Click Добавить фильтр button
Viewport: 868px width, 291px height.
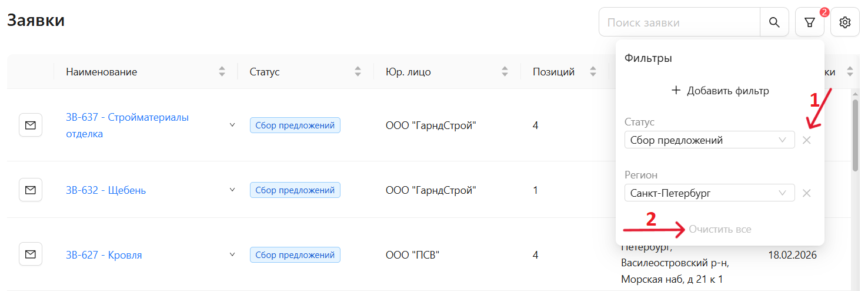tap(720, 91)
